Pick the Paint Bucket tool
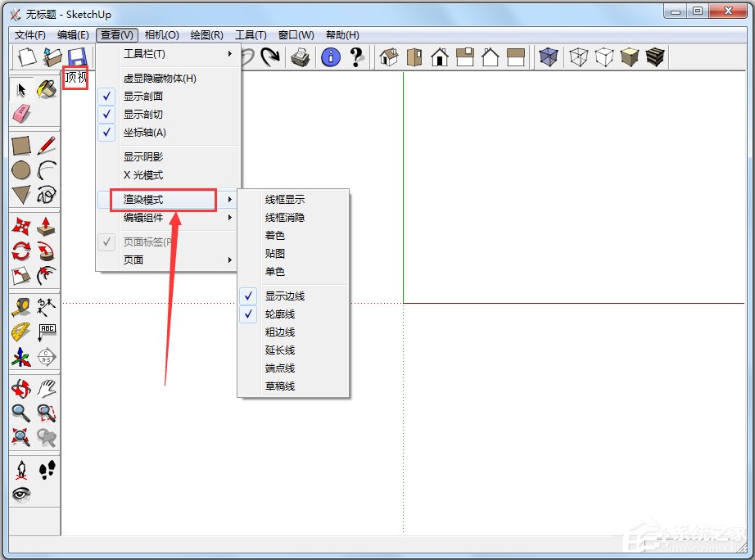The width and height of the screenshot is (755, 560). pos(47,89)
